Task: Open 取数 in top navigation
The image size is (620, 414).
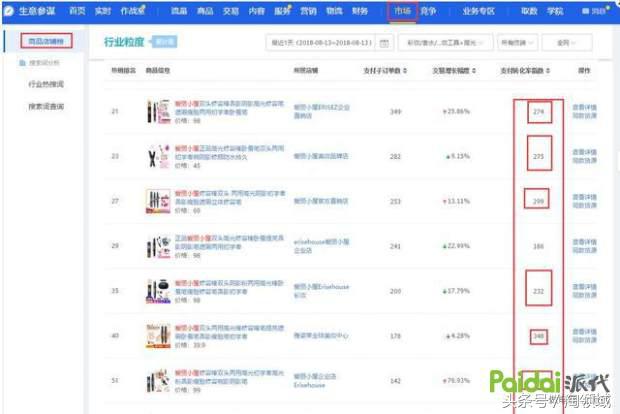Action: [x=529, y=11]
